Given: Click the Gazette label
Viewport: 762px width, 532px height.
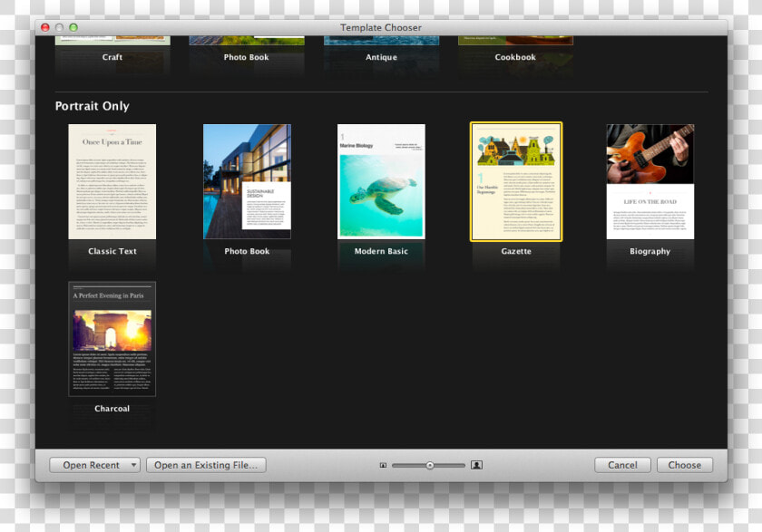Looking at the screenshot, I should (x=516, y=251).
